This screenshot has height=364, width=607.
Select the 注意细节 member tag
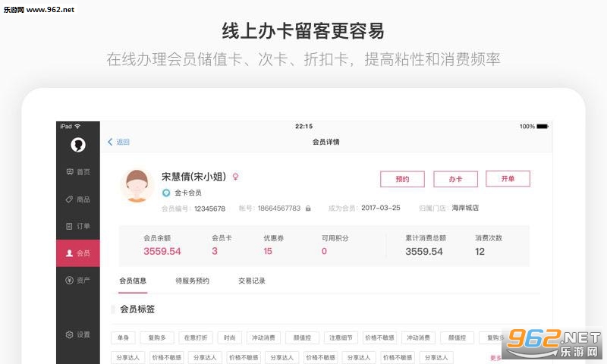(x=341, y=337)
